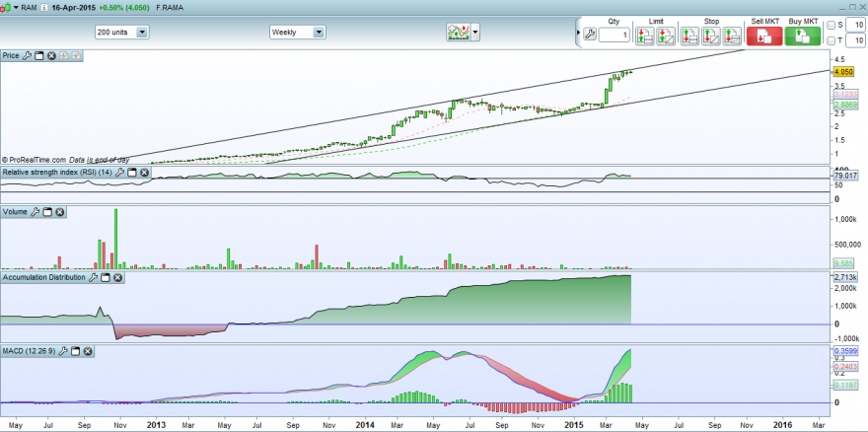Click the first Limit order icon

[644, 36]
